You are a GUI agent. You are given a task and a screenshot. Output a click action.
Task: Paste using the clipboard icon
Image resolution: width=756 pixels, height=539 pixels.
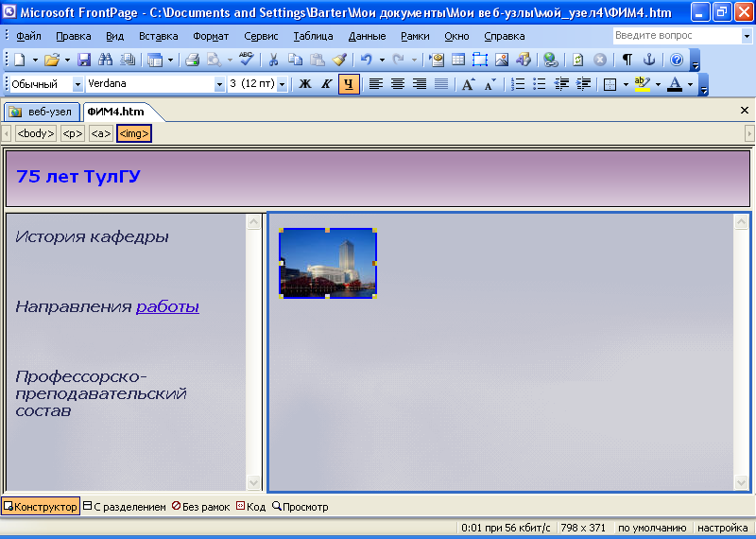pos(318,60)
